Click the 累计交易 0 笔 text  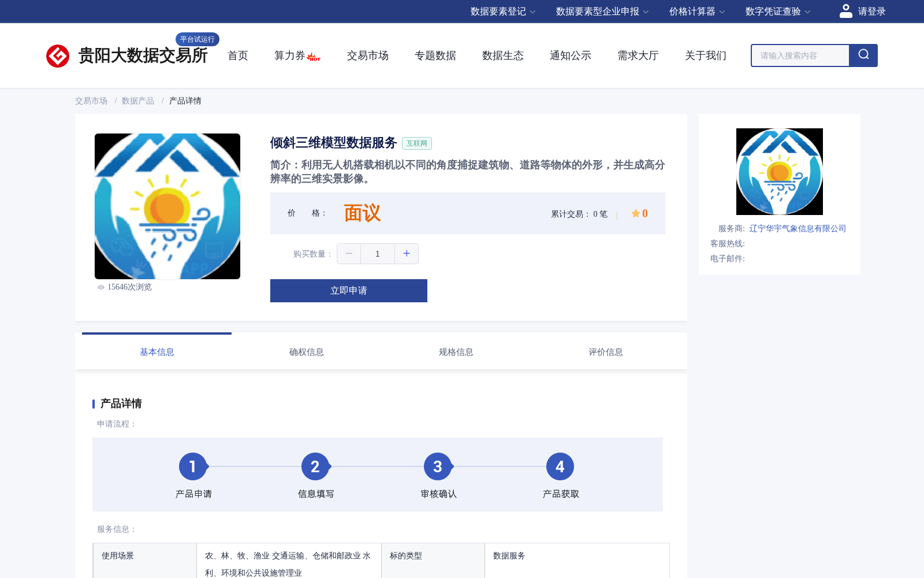(x=579, y=214)
